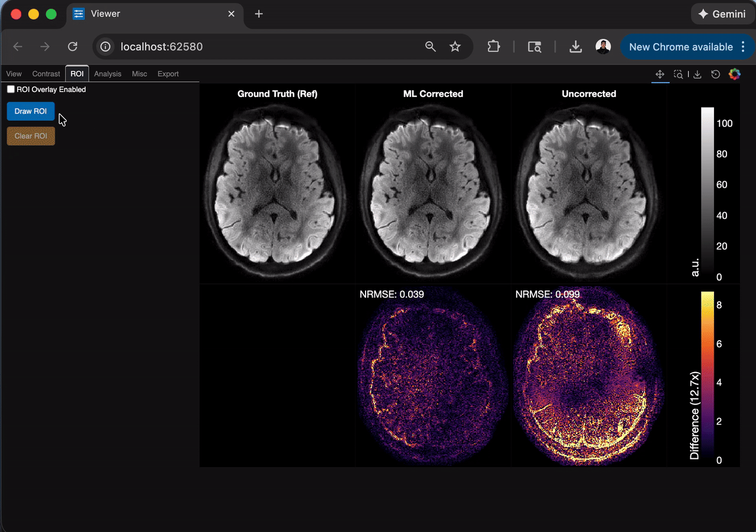756x532 pixels.
Task: Open Chrome downloads tray icon
Action: [x=575, y=47]
